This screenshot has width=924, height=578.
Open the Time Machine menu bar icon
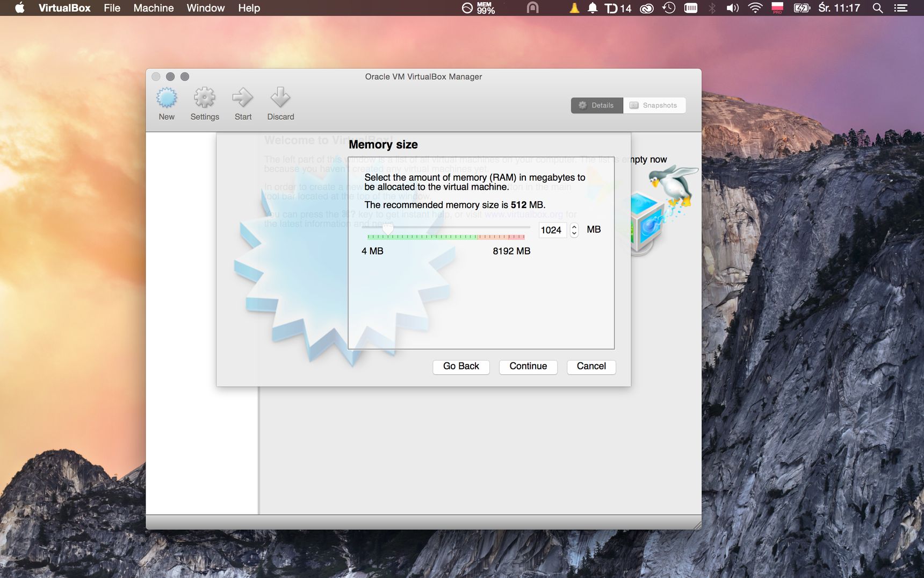tap(669, 8)
